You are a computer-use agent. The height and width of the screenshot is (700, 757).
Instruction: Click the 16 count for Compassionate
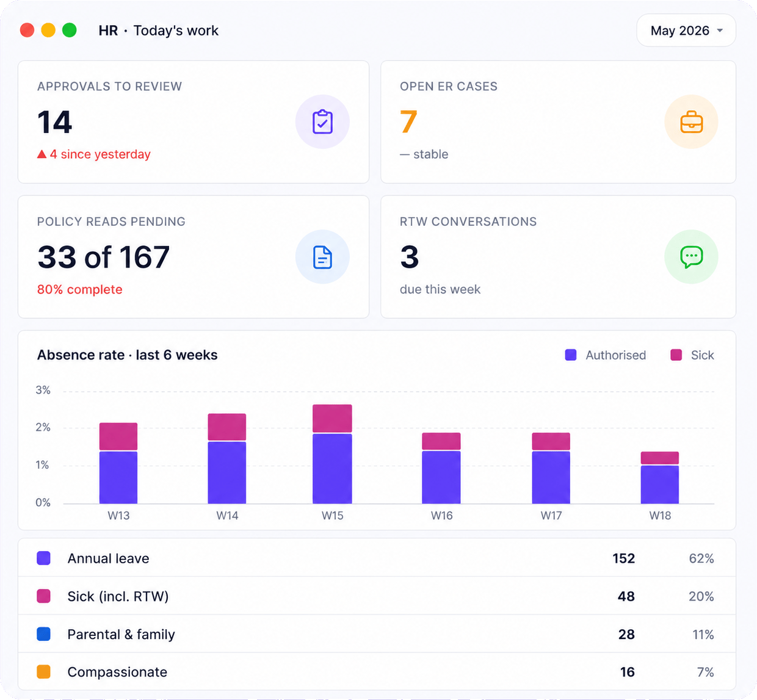click(x=628, y=672)
